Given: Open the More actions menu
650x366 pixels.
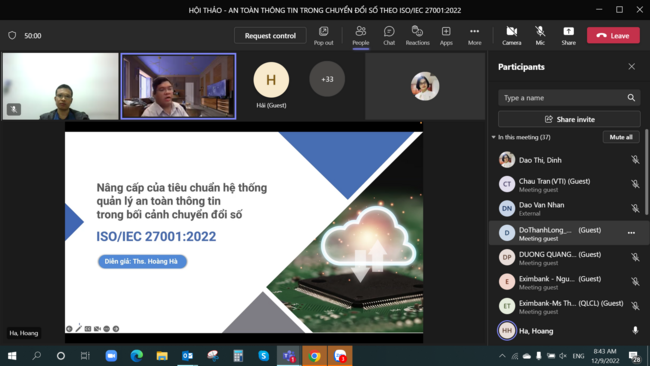Looking at the screenshot, I should click(x=474, y=36).
